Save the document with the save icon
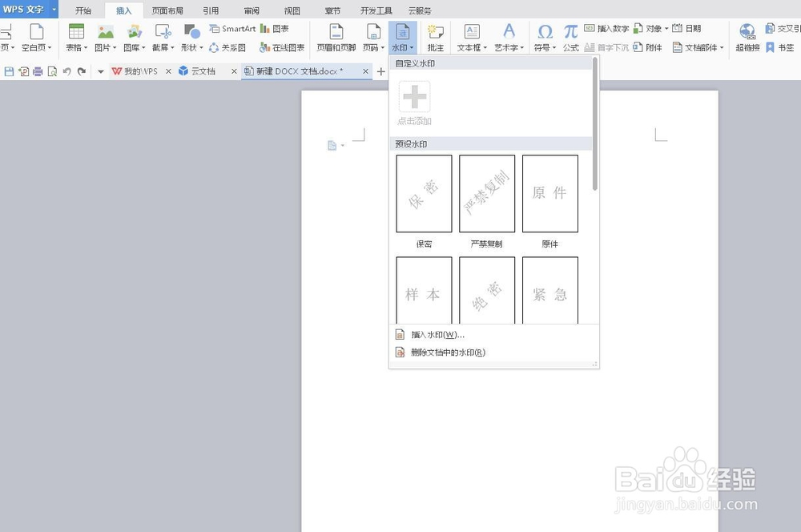801x532 pixels. pos(9,71)
